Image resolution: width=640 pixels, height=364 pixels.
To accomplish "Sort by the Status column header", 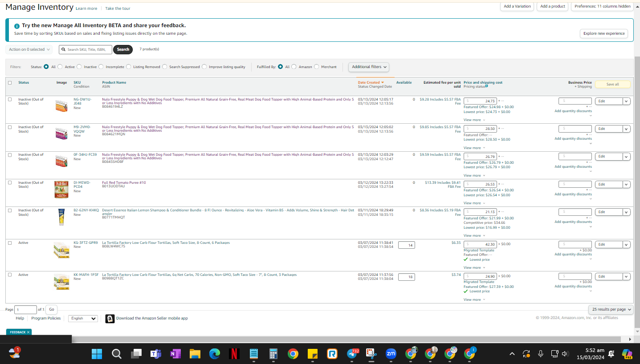I will coord(24,83).
